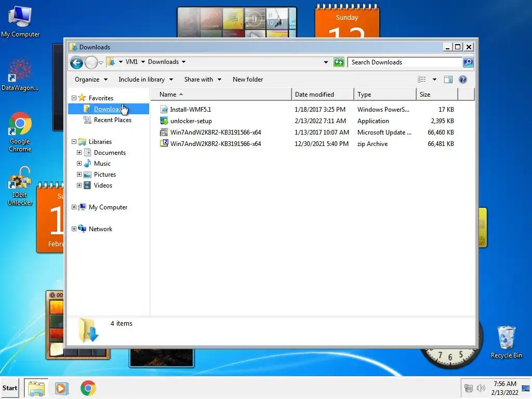The image size is (532, 399).
Task: Click the 66,460 KB size cell
Action: pos(441,132)
